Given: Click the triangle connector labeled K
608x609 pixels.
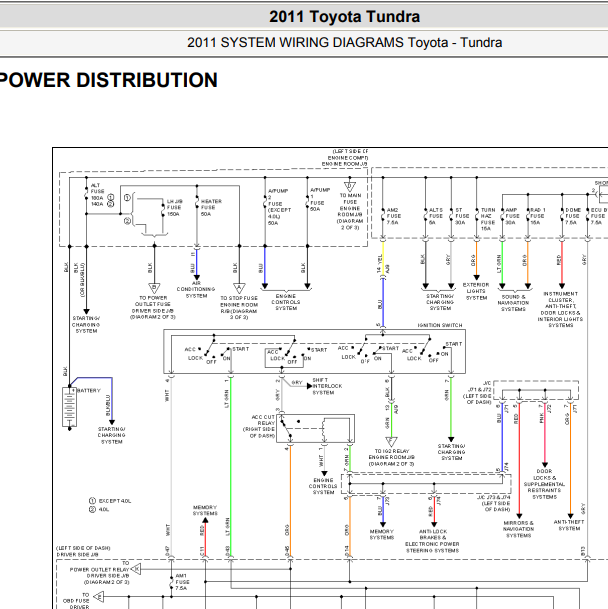Looking at the screenshot, I should [x=136, y=569].
